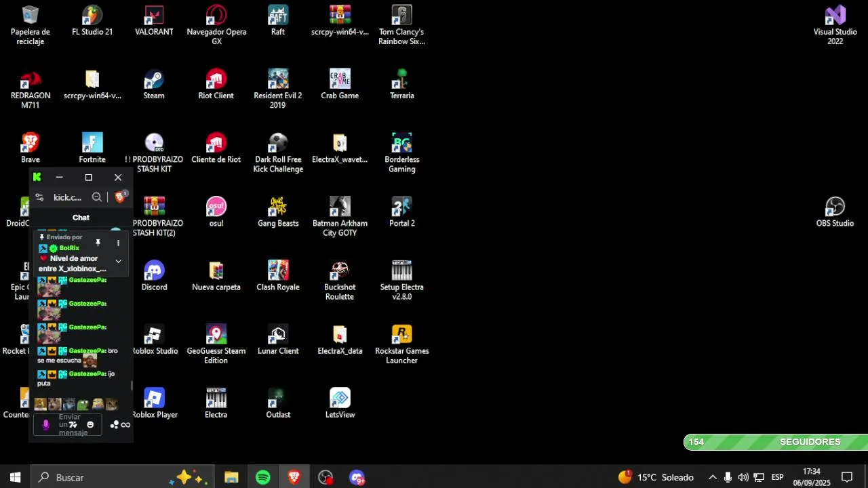Show hidden tray icons chevron

[x=713, y=477]
